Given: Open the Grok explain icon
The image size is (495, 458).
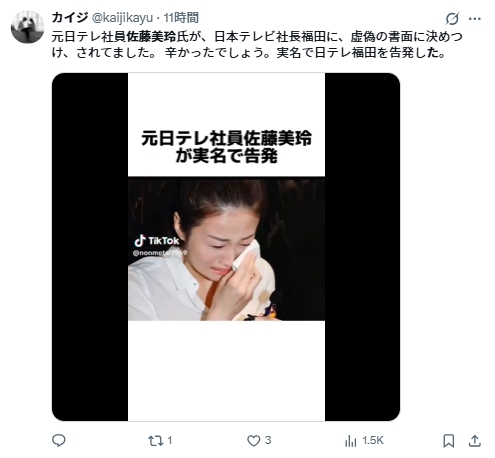Looking at the screenshot, I should point(452,19).
